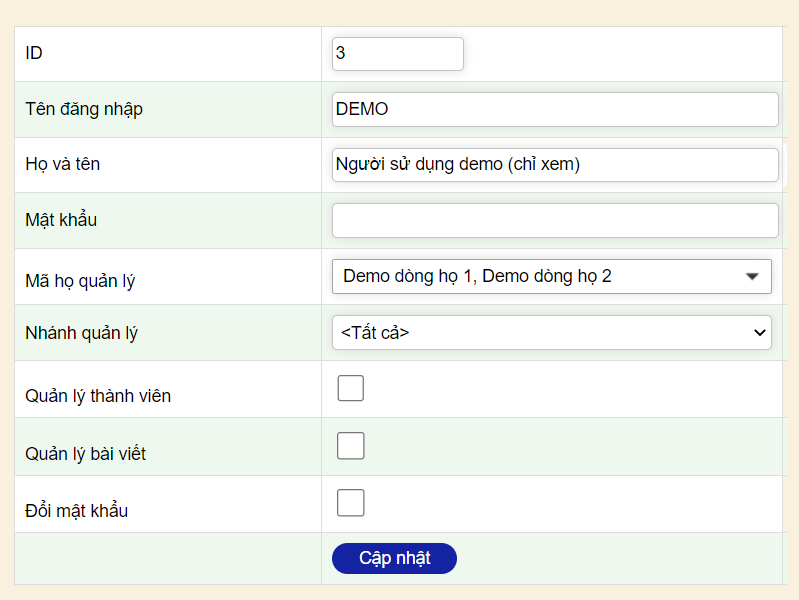Click the Họ và tên label
This screenshot has height=600, width=799.
click(63, 164)
